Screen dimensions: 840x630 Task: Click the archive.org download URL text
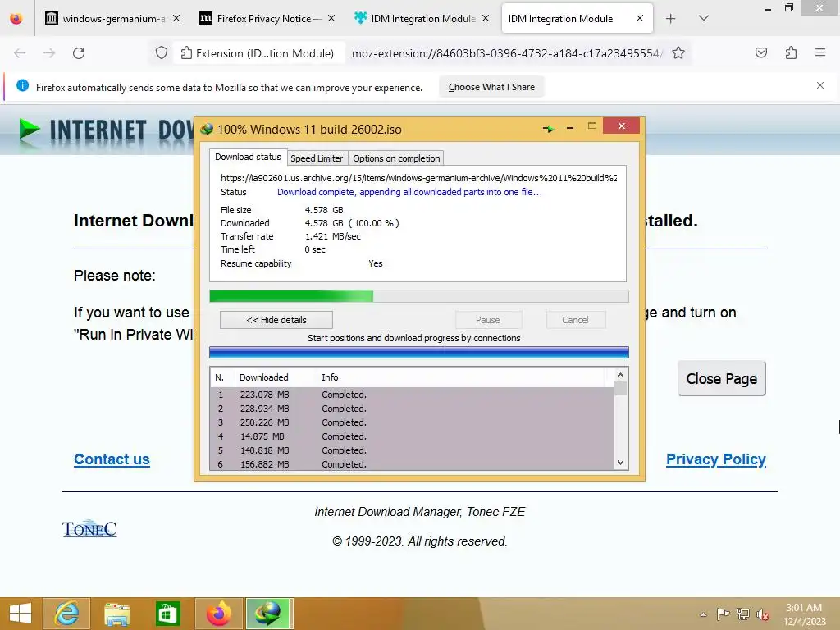418,178
